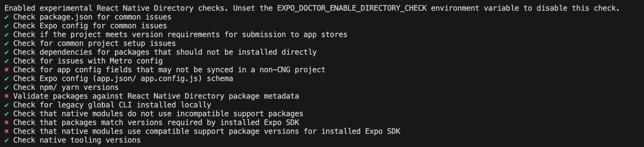Click the red cross beside React Native Directory validation
Image resolution: width=644 pixels, height=147 pixels.
coord(7,96)
